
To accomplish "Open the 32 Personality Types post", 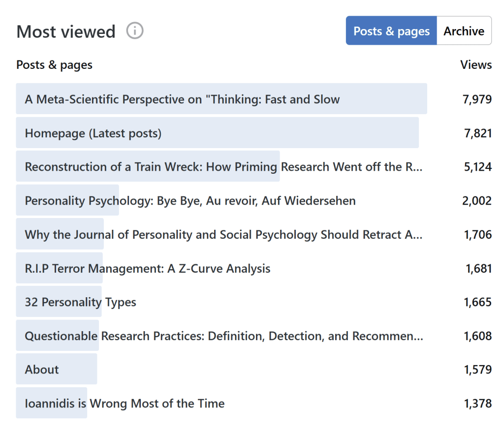I will 81,302.
